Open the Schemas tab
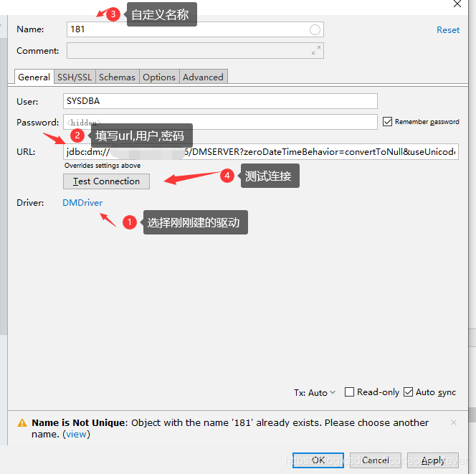 point(117,77)
